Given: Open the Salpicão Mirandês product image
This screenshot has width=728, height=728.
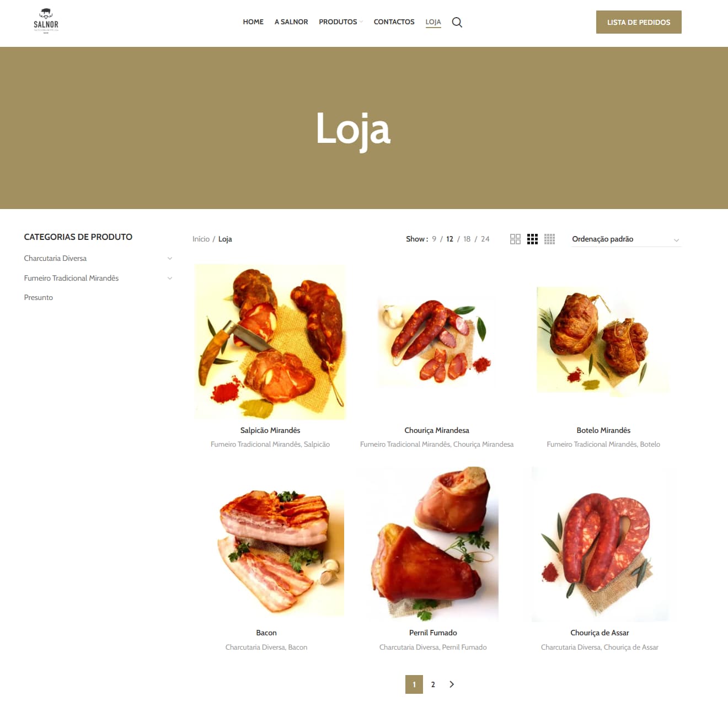Looking at the screenshot, I should (270, 342).
